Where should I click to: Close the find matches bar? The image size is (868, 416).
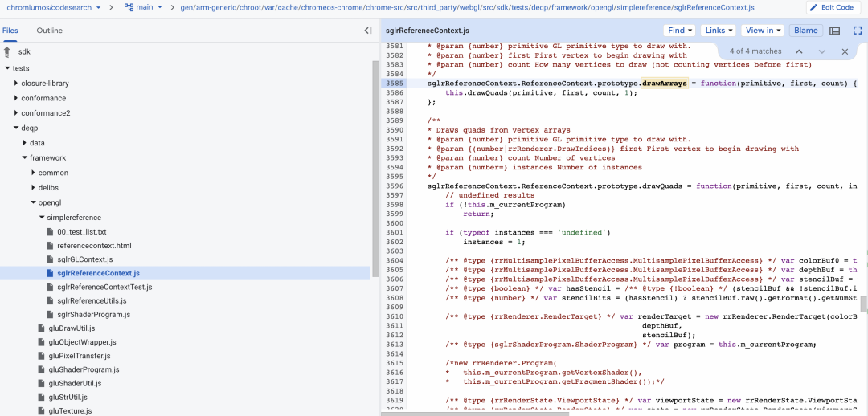tap(845, 51)
